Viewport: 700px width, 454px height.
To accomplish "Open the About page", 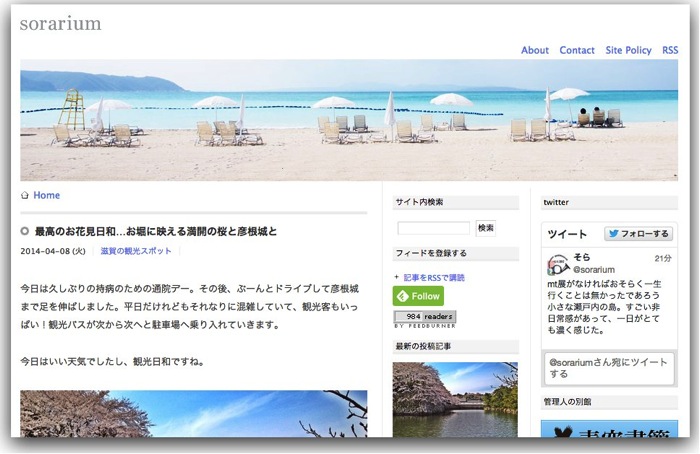I will click(535, 50).
